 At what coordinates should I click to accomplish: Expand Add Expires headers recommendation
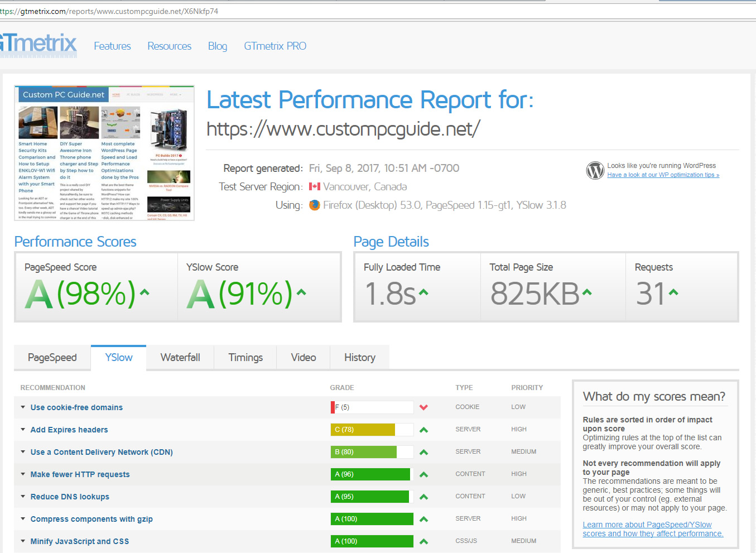[x=23, y=430]
